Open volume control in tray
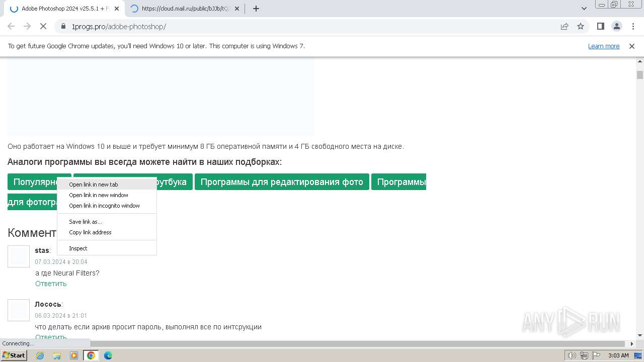Screen dimensions: 644x362 572,355
